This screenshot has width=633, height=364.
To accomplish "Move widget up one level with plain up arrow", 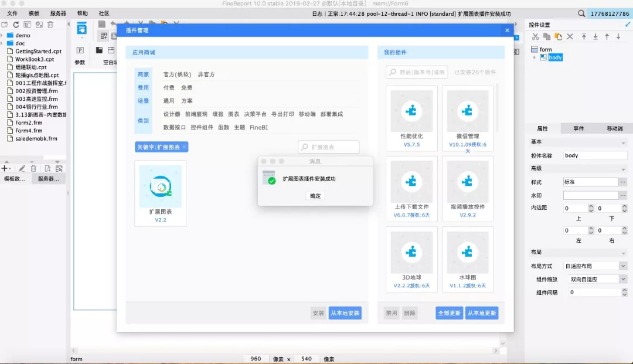I will [x=607, y=37].
